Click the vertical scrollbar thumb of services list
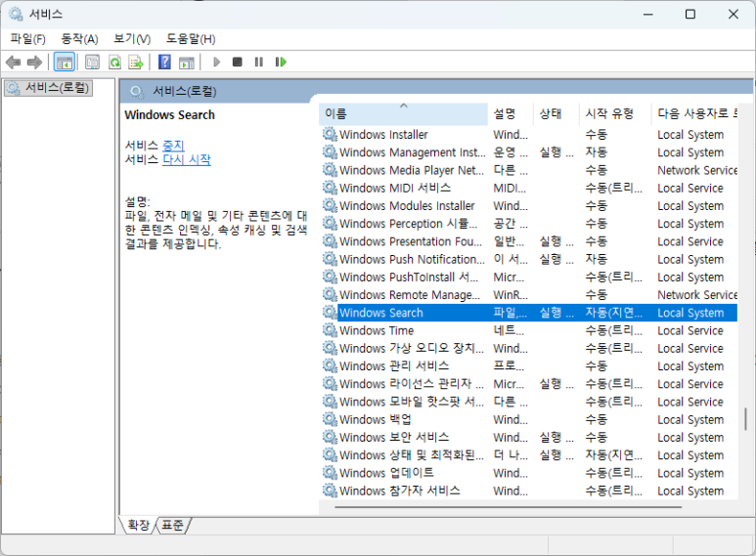This screenshot has height=556, width=756. coord(745,418)
